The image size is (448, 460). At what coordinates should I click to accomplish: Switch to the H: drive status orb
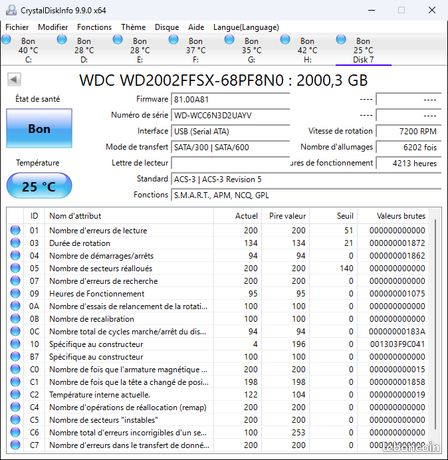point(285,40)
